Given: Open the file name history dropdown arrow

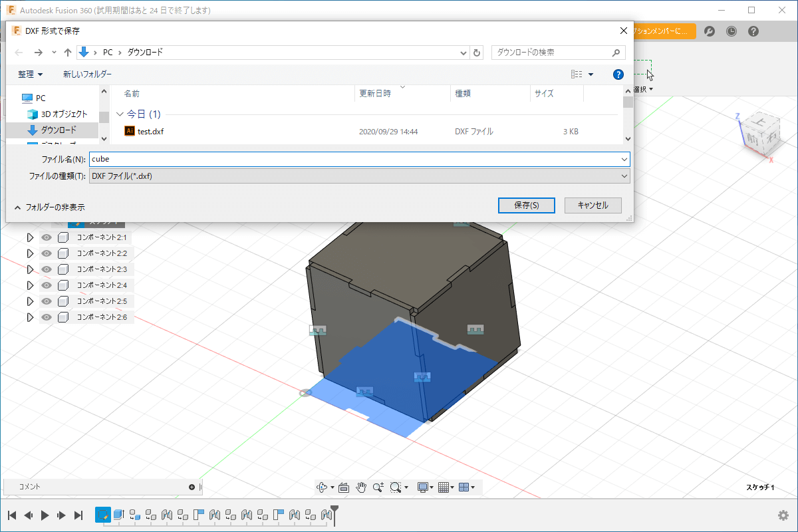Looking at the screenshot, I should coord(624,160).
